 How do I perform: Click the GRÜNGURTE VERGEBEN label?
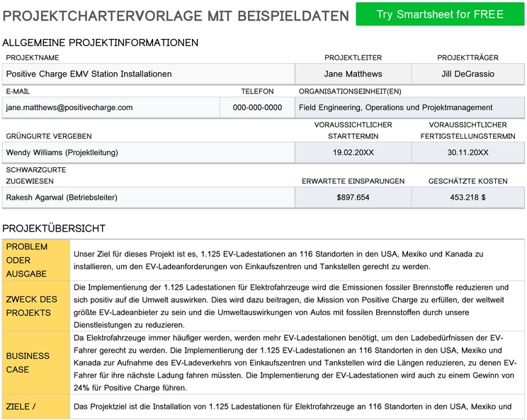pyautogui.click(x=49, y=136)
